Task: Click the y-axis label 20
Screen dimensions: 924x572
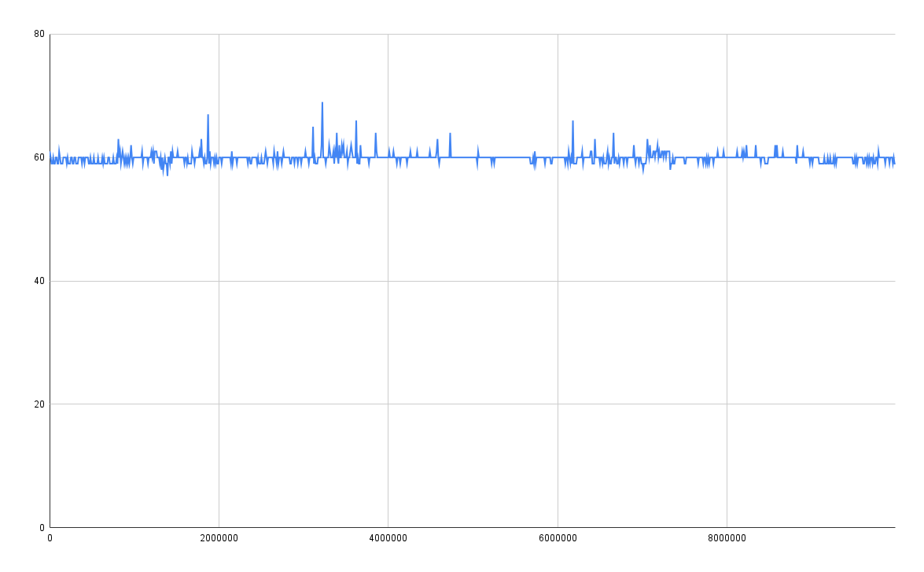Action: point(39,404)
